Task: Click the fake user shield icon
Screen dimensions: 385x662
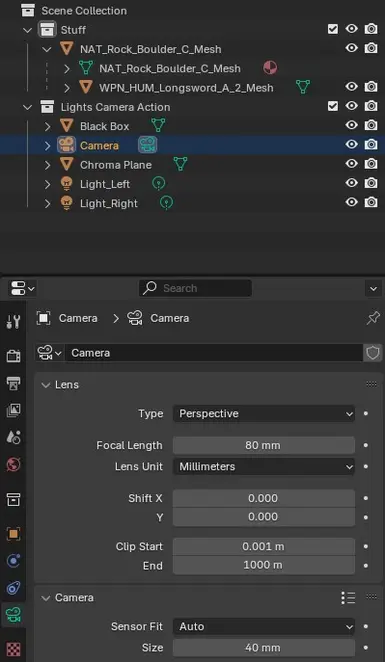Action: pos(373,353)
